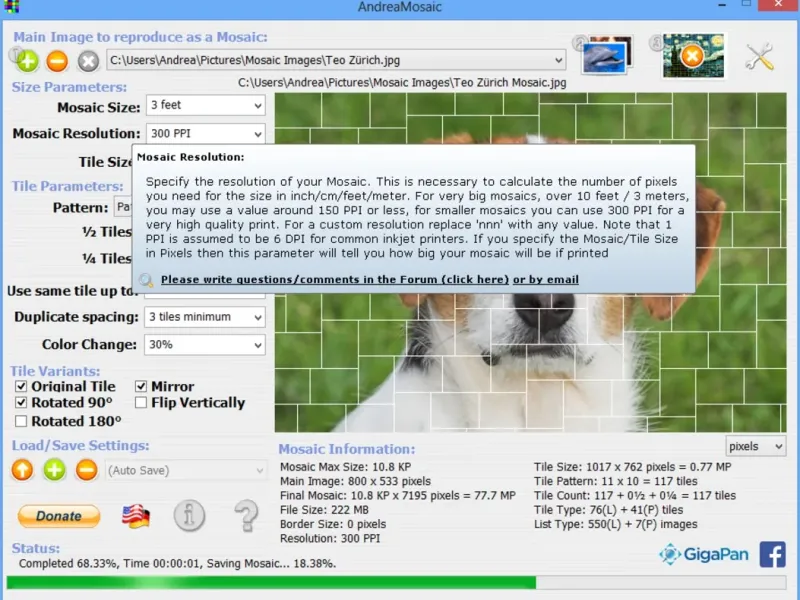Disable the Mirror tile variant checkbox

click(x=141, y=386)
